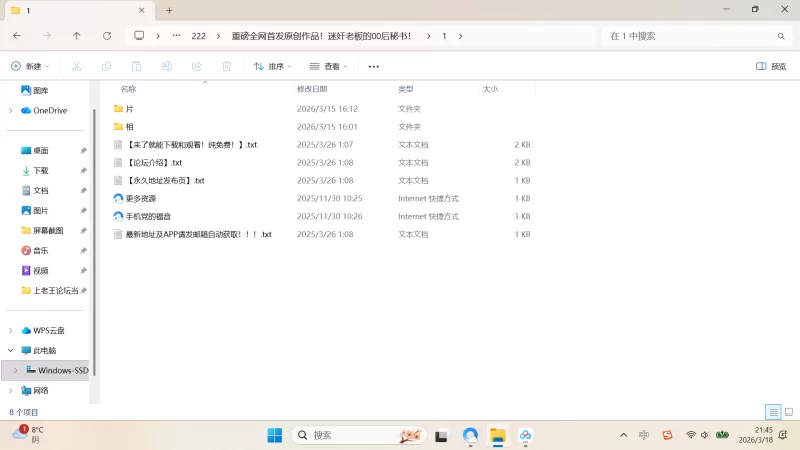
Task: Go up one folder level
Action: point(77,35)
